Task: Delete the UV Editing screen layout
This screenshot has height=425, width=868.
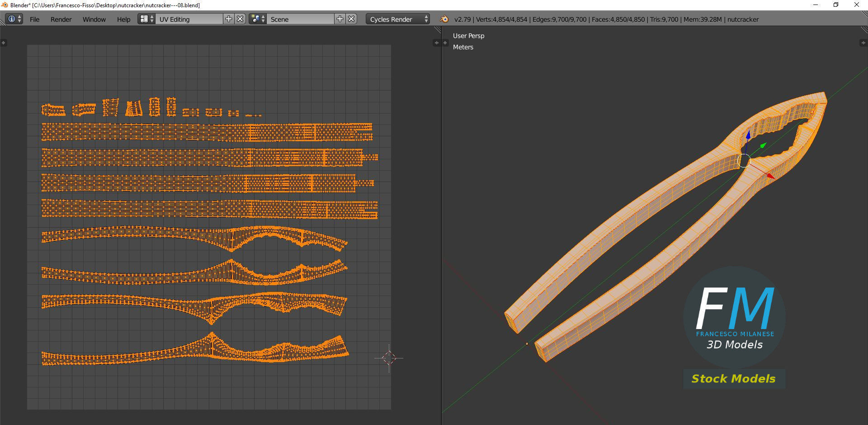Action: [x=241, y=19]
